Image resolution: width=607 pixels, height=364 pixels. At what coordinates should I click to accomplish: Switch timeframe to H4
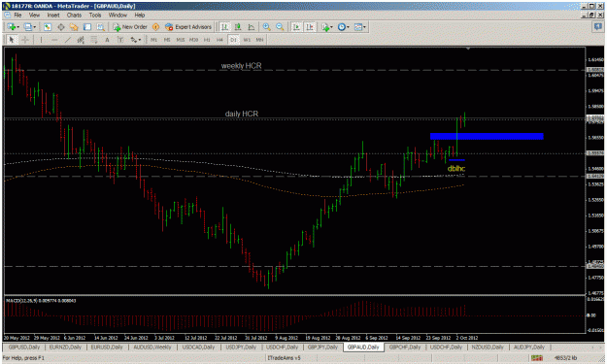219,40
